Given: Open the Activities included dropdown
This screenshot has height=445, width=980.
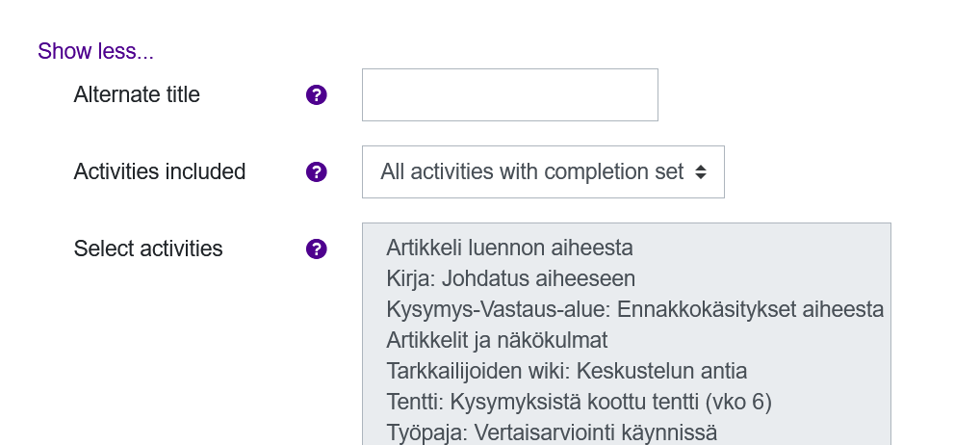Looking at the screenshot, I should coord(543,172).
